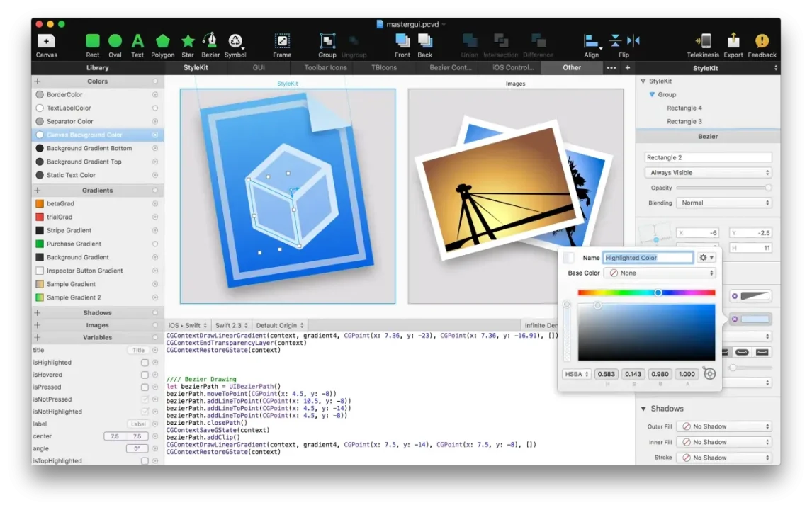The height and width of the screenshot is (510, 812).
Task: Add a new gradient in Gradients section
Action: (38, 191)
